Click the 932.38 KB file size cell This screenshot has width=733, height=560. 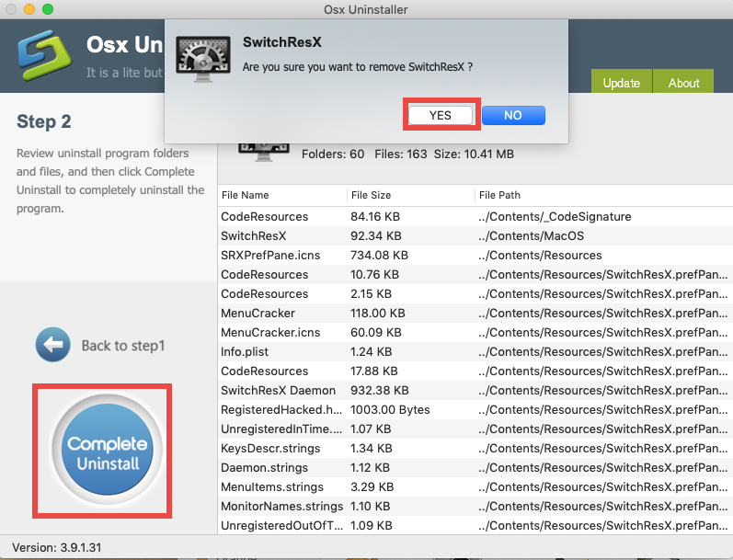(380, 390)
